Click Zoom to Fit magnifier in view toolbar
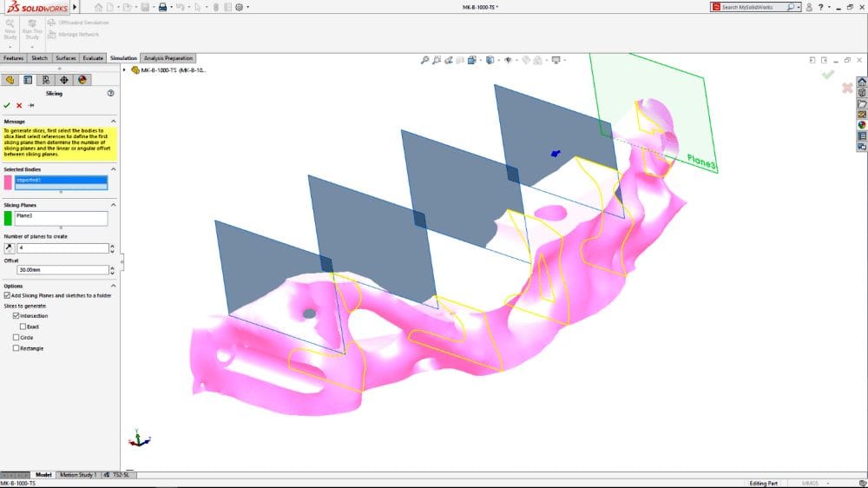This screenshot has height=488, width=868. tap(424, 60)
